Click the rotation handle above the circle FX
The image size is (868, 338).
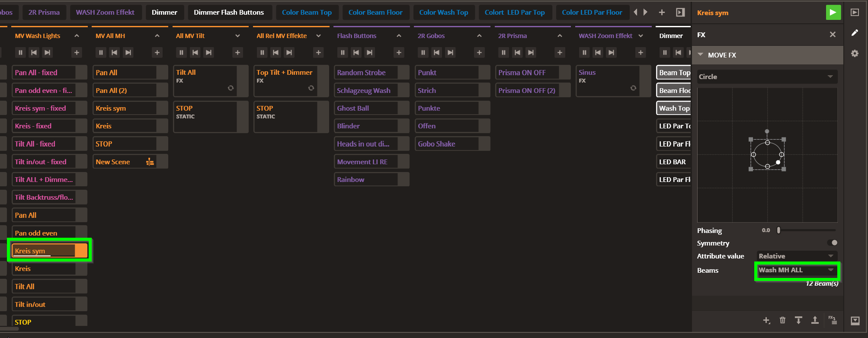[767, 131]
